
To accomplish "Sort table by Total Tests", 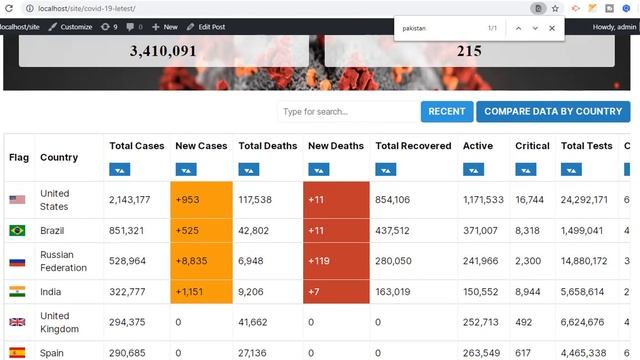I will 571,169.
